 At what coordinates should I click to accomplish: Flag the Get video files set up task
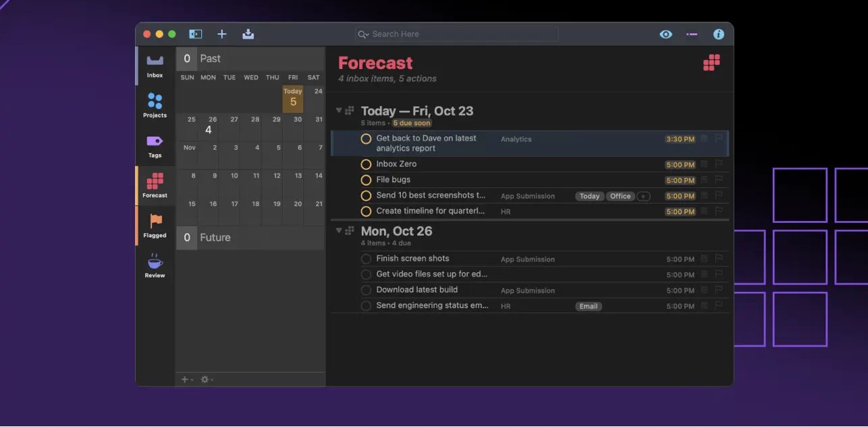(x=718, y=274)
